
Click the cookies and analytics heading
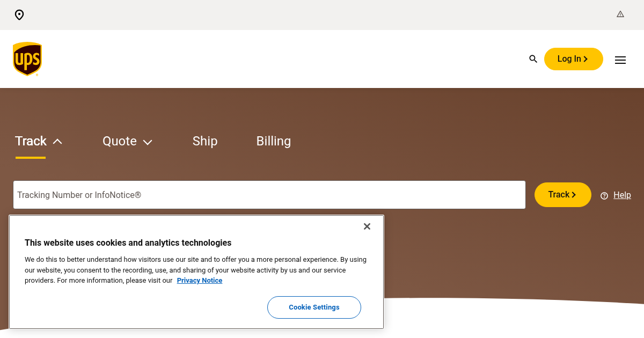click(x=128, y=243)
